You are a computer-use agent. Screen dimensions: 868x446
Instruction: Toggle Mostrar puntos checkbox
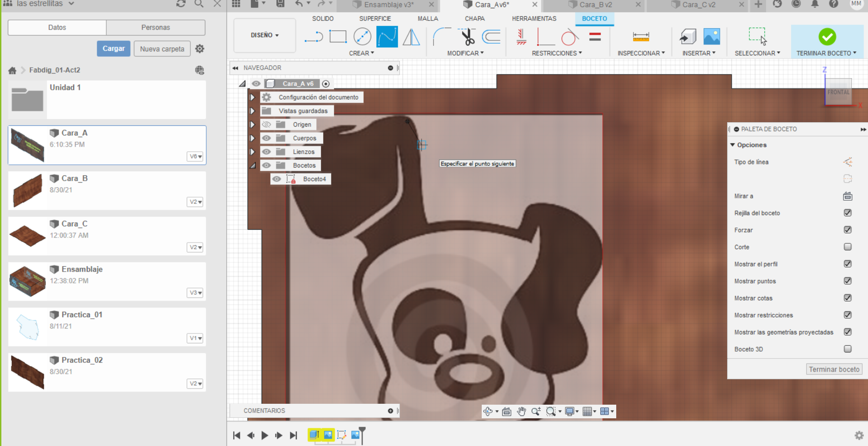pyautogui.click(x=848, y=281)
